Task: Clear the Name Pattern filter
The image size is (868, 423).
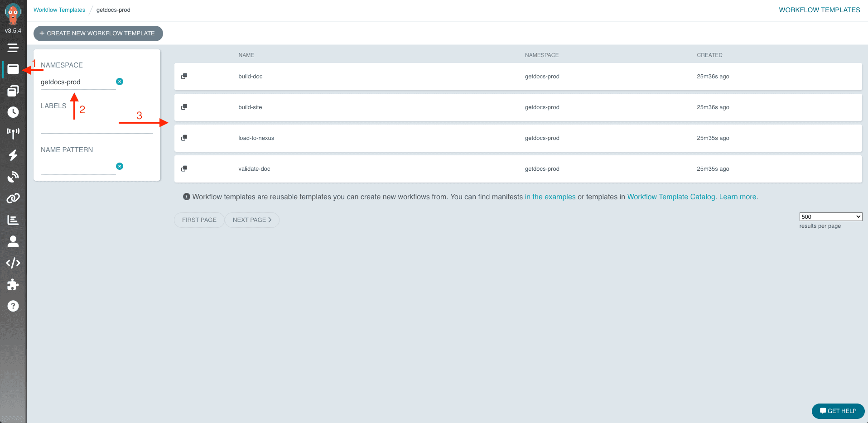Action: coord(119,166)
